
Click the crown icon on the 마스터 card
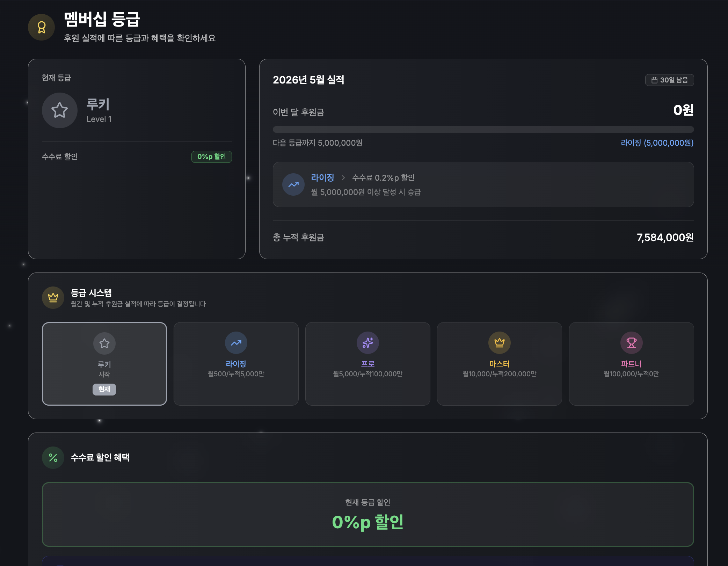point(500,343)
